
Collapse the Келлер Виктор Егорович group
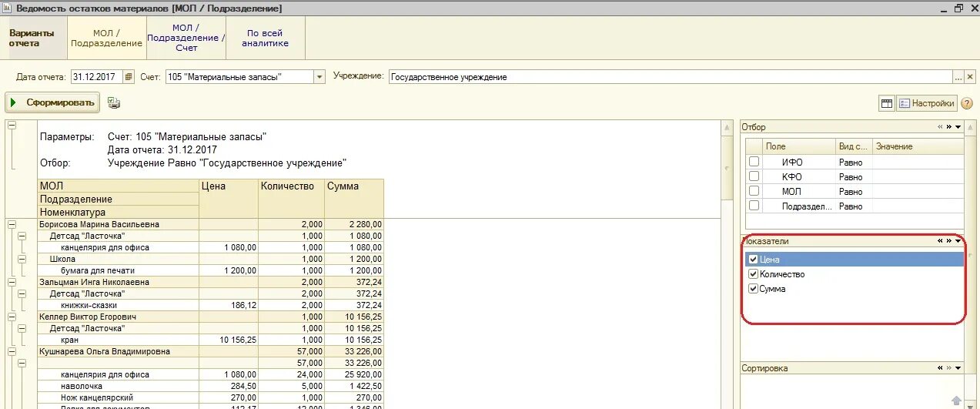tap(12, 317)
